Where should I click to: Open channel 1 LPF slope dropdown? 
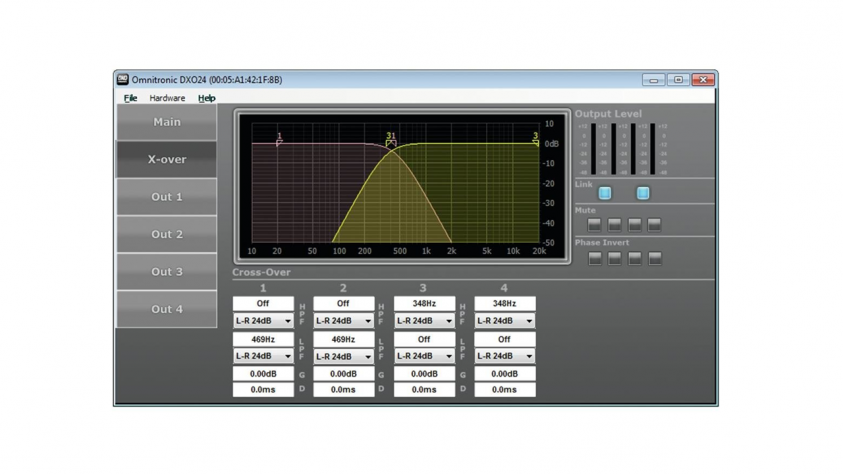click(263, 356)
